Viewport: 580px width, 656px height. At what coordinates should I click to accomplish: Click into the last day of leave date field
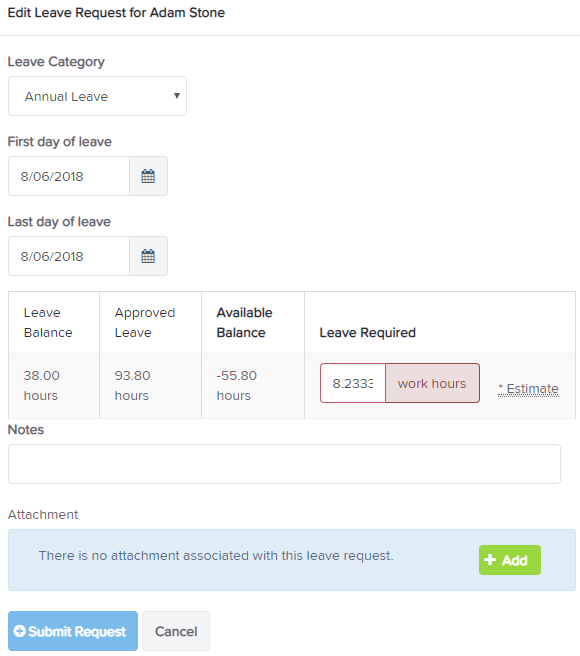click(69, 256)
